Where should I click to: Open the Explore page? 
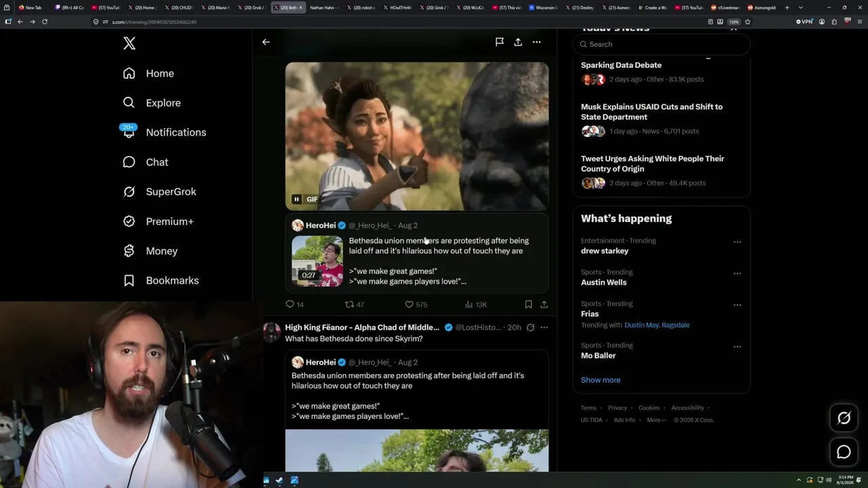pos(151,103)
